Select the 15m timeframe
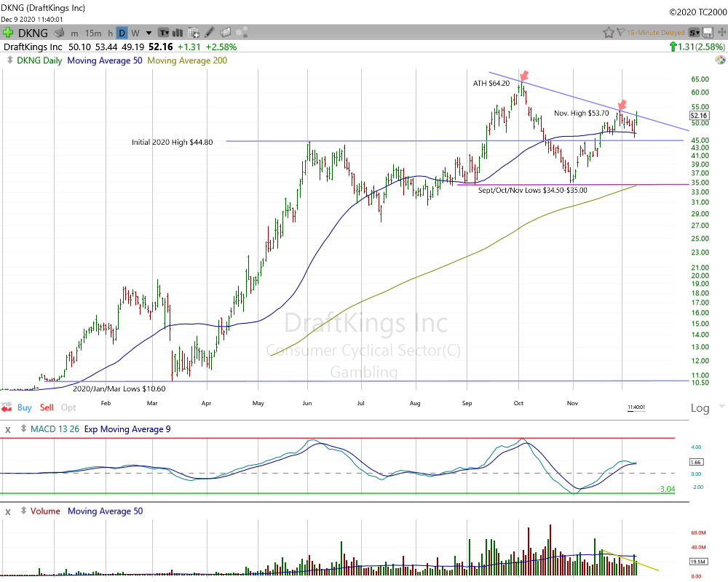Image resolution: width=728 pixels, height=582 pixels. [x=93, y=33]
